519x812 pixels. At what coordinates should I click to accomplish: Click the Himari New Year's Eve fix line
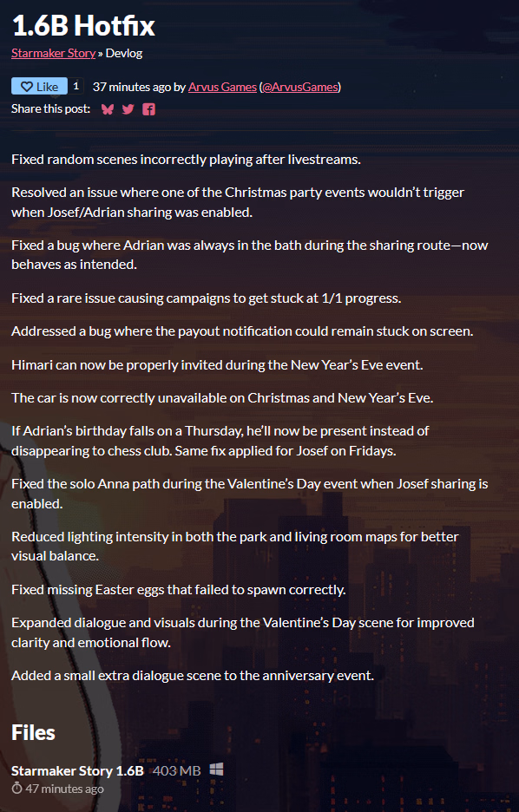[217, 364]
